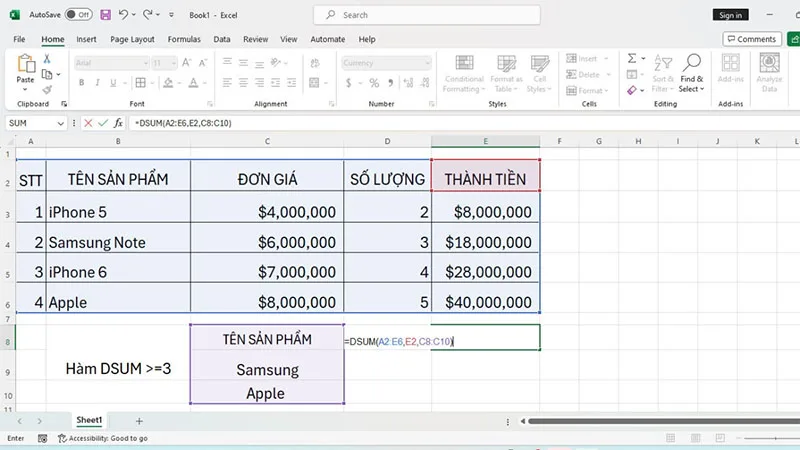Toggle the AutoSave switch

[x=79, y=15]
